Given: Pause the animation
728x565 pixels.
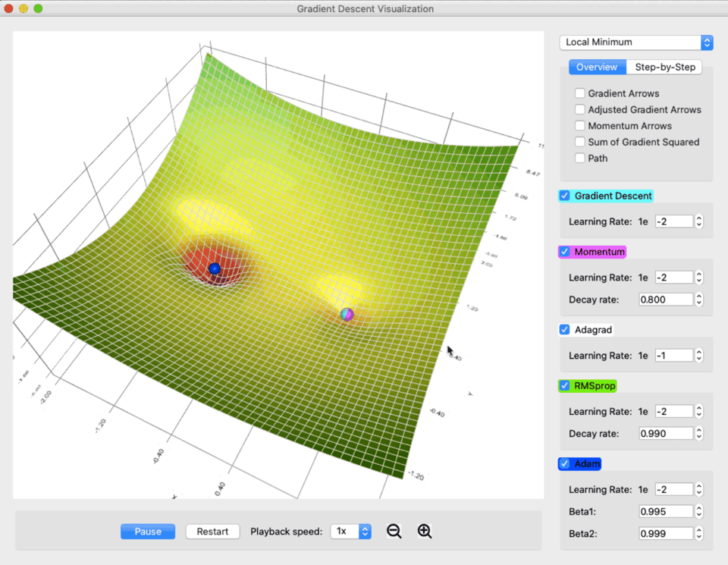Looking at the screenshot, I should tap(148, 532).
